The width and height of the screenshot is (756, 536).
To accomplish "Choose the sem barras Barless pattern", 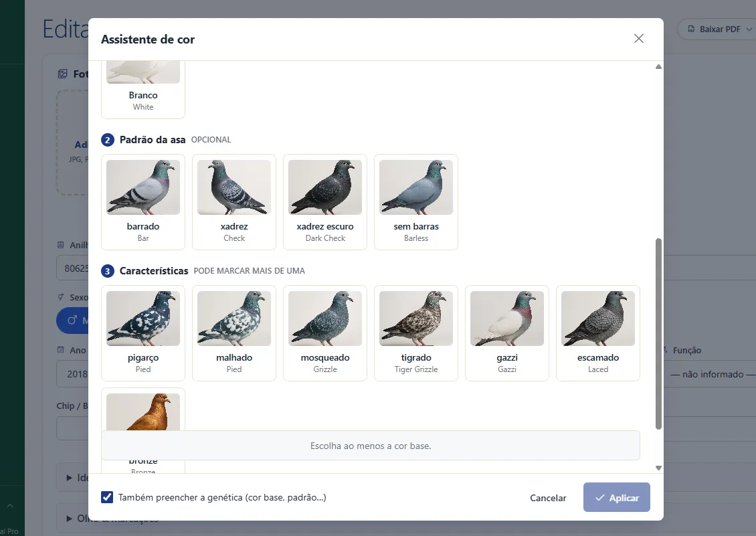I will (416, 202).
